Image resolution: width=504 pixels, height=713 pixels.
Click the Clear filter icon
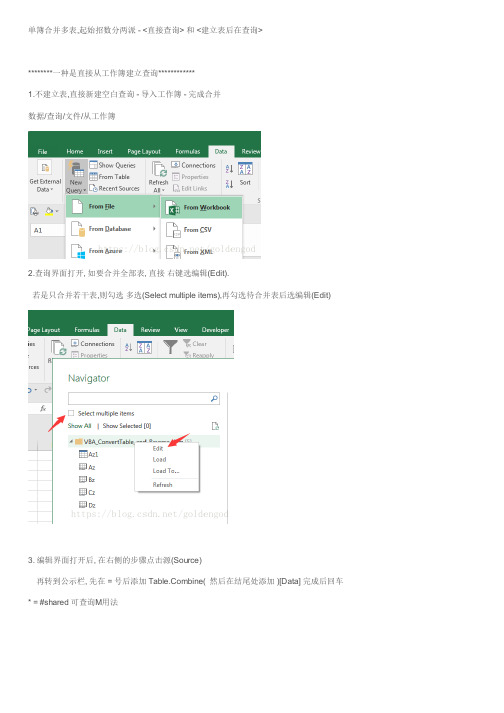click(x=187, y=343)
